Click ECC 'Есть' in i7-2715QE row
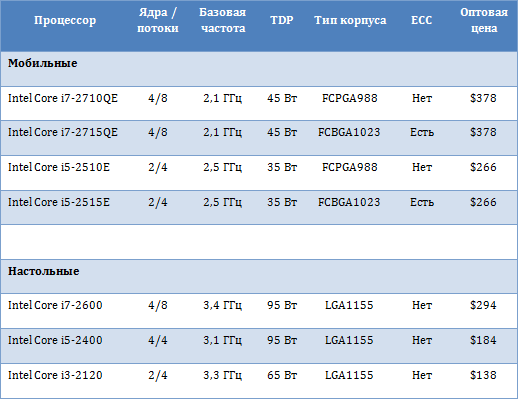Viewport: 518px width, 399px height. 422,132
